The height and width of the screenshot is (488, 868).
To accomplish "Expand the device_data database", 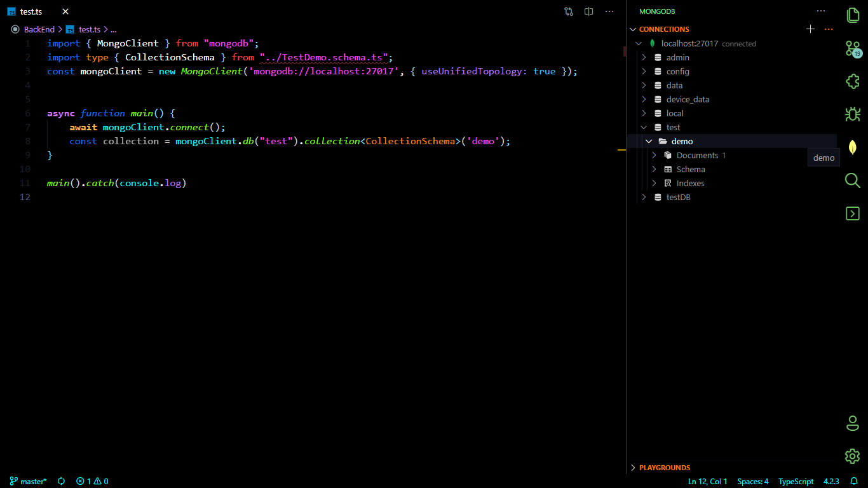I will coord(644,99).
